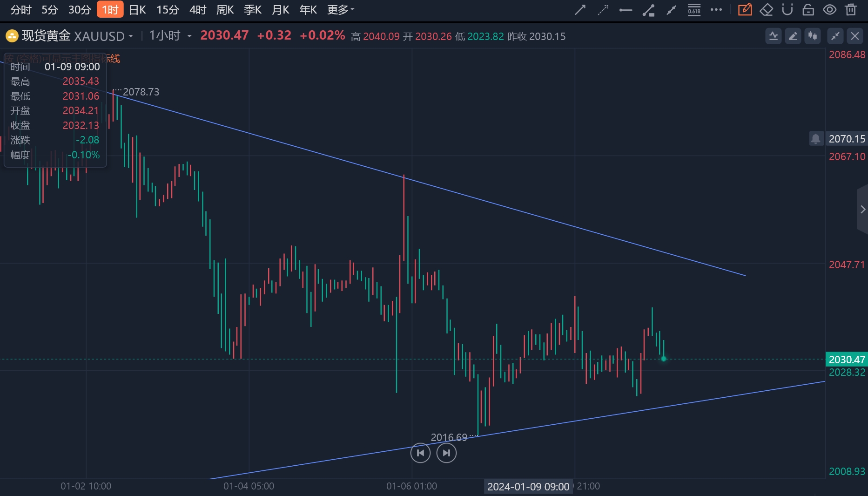The image size is (868, 496).
Task: Click the 幅度 -0.10% row in tooltip
Action: point(55,155)
